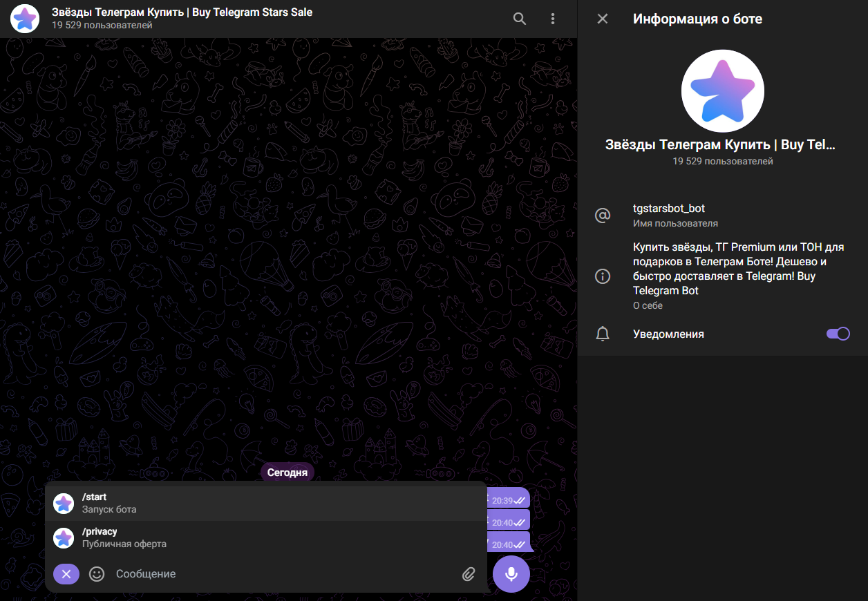The image size is (868, 601).
Task: Open search in the chat header
Action: 520,19
